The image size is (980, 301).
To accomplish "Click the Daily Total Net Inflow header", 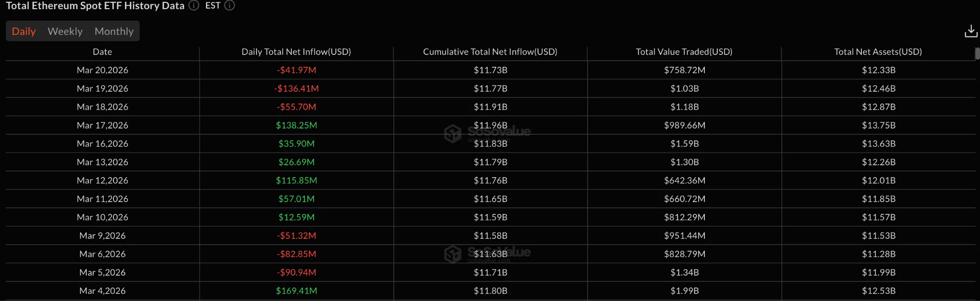I will [x=296, y=52].
